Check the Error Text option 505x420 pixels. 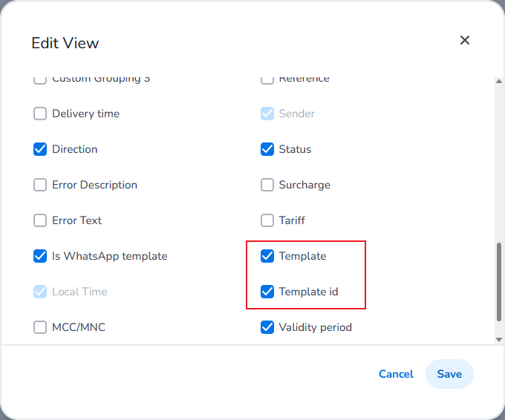point(40,220)
